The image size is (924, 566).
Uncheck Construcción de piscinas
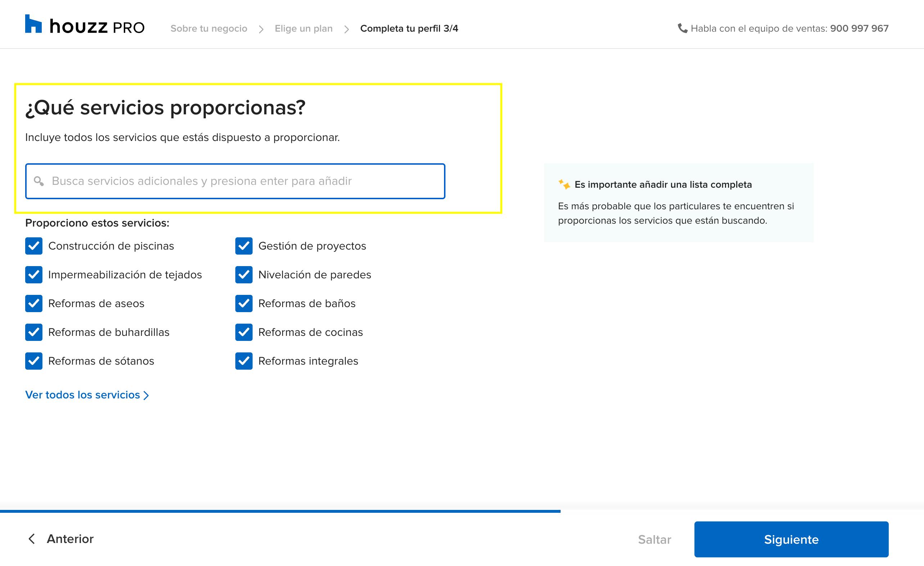click(34, 246)
